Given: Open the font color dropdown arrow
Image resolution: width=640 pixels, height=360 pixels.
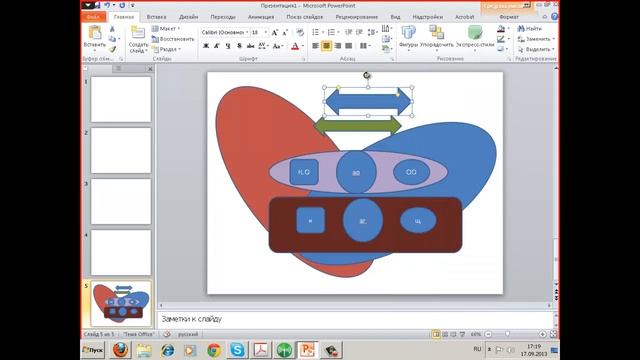Looking at the screenshot, I should 303,46.
